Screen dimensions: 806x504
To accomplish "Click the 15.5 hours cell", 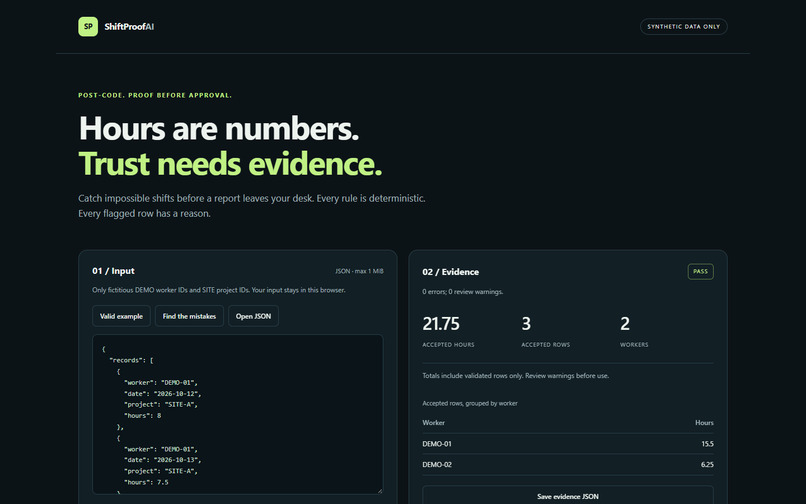I will (x=707, y=444).
